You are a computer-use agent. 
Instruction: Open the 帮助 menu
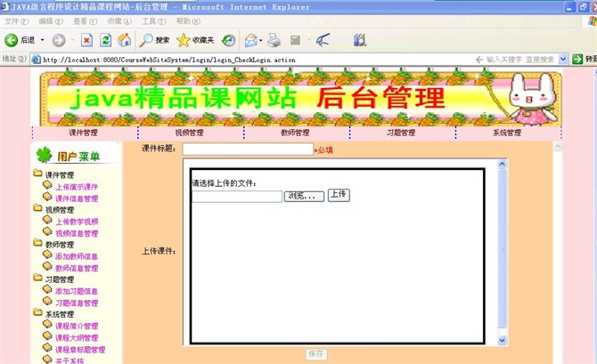(188, 21)
